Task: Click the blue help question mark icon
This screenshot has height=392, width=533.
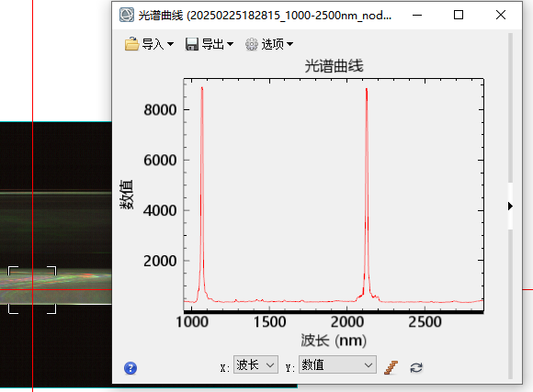Action: [130, 368]
